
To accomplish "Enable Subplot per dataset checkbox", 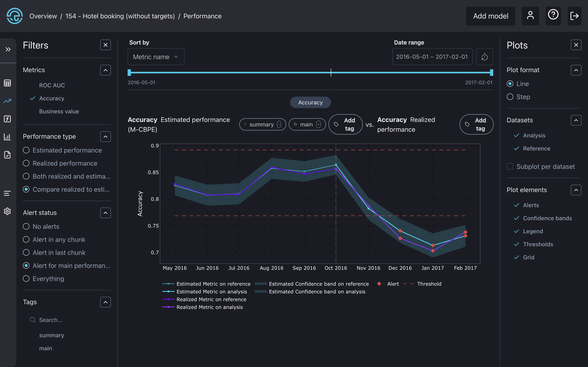I will coord(510,167).
